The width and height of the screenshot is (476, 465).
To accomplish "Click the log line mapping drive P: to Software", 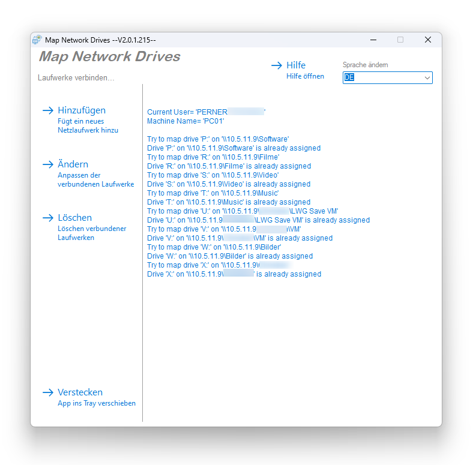I will tap(218, 139).
